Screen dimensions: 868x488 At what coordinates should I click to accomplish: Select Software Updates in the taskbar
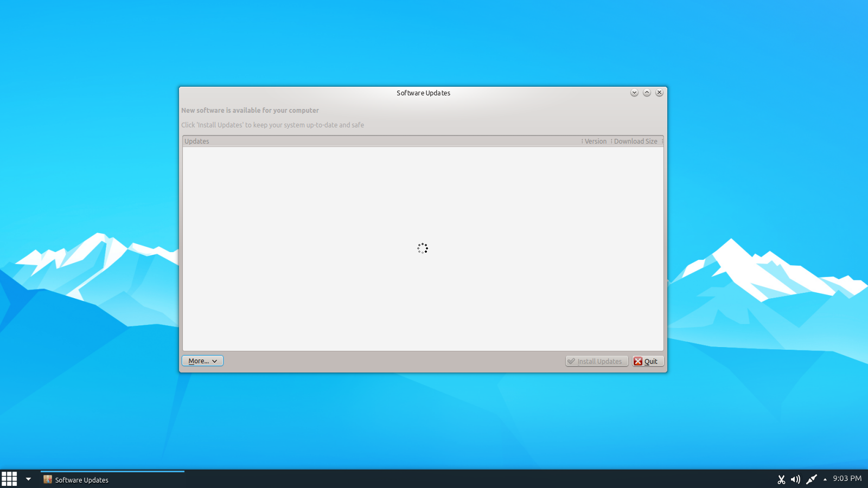[81, 480]
